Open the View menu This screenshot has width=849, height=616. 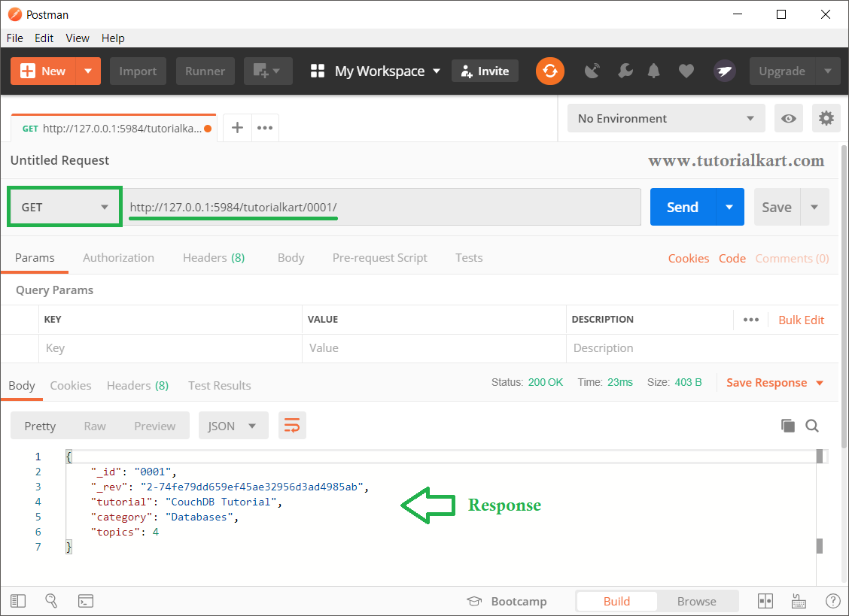click(78, 38)
